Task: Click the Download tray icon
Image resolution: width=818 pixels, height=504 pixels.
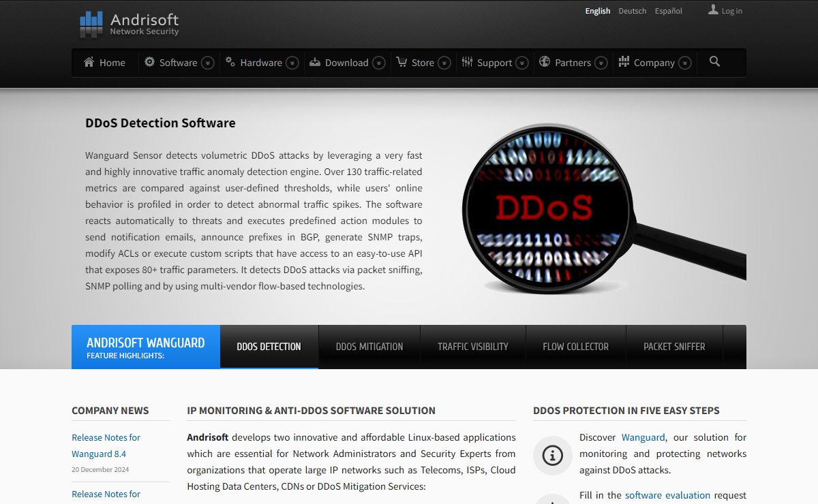Action: (x=315, y=61)
